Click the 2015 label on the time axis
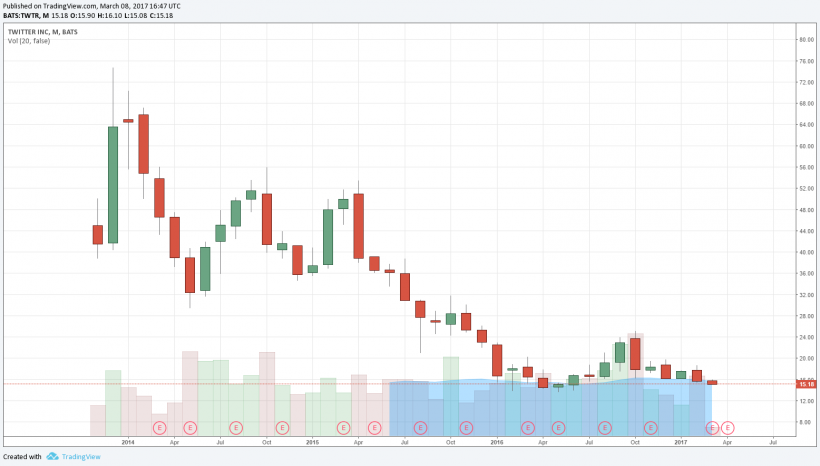820x466 pixels. 312,442
